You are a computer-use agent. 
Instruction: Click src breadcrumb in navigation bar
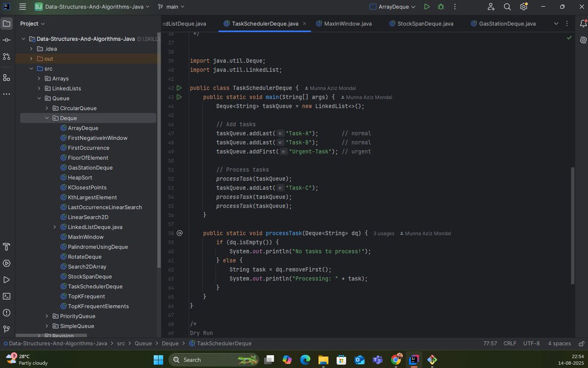tap(121, 343)
